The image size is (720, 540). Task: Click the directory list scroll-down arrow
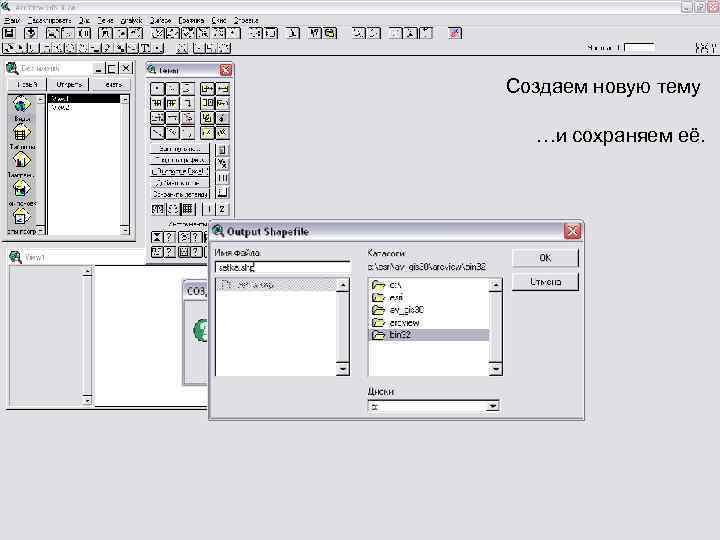tap(495, 369)
